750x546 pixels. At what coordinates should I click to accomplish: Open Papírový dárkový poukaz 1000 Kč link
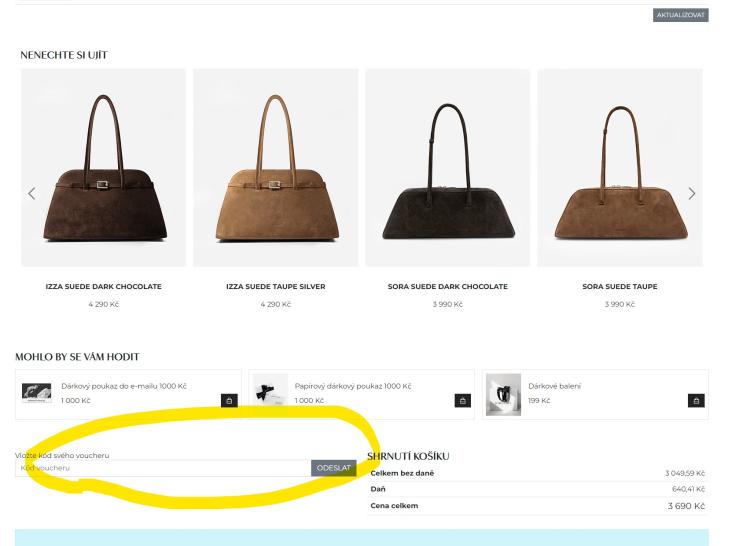click(x=353, y=386)
